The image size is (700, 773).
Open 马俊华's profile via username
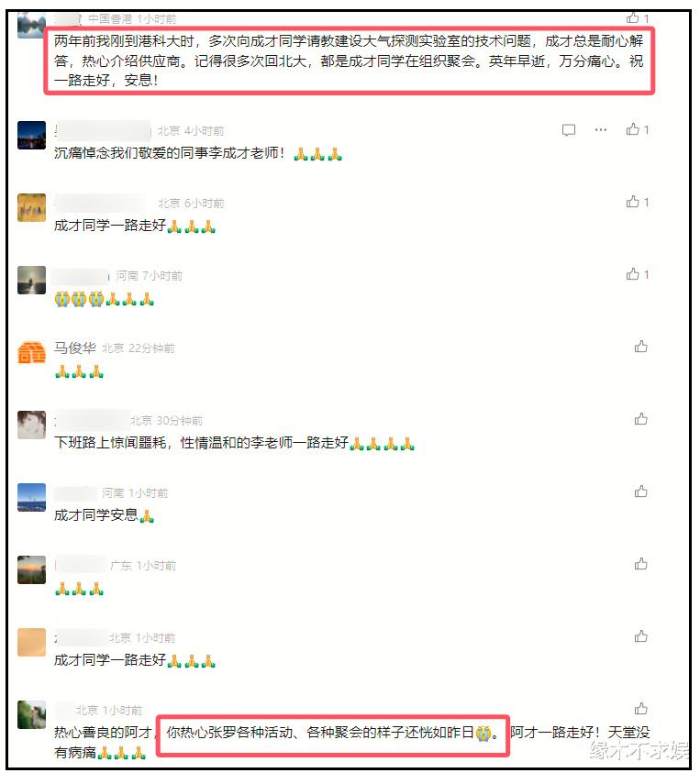(74, 348)
